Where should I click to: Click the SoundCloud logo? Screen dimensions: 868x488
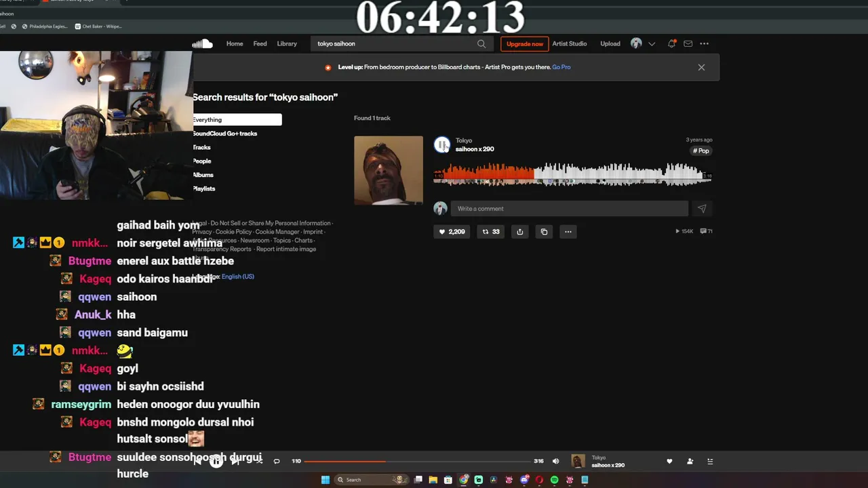click(202, 43)
